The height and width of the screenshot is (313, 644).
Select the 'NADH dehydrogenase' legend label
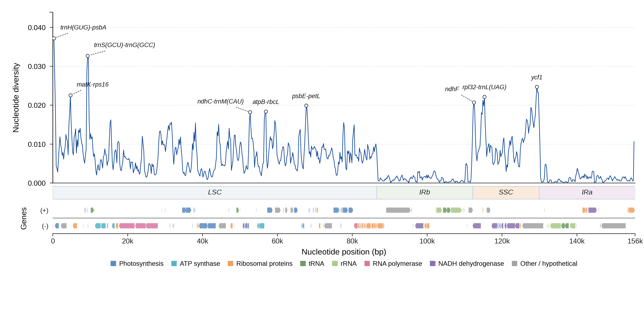471,264
